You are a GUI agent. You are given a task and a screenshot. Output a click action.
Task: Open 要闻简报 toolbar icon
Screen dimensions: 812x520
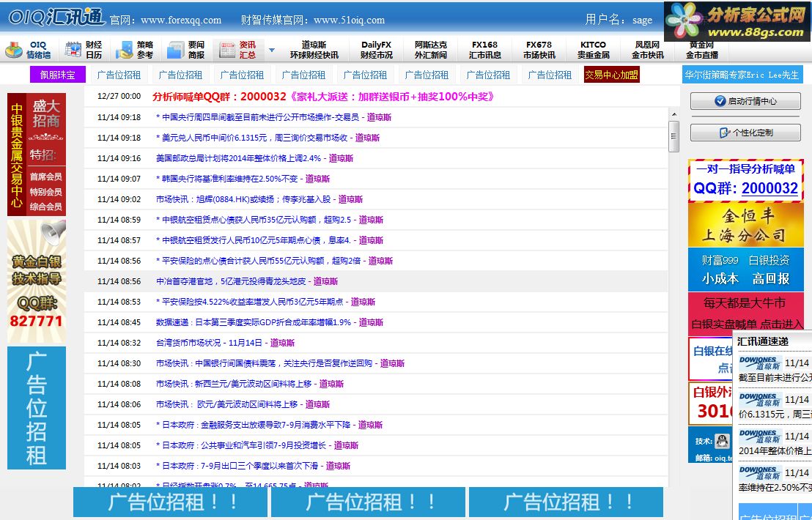[176, 51]
